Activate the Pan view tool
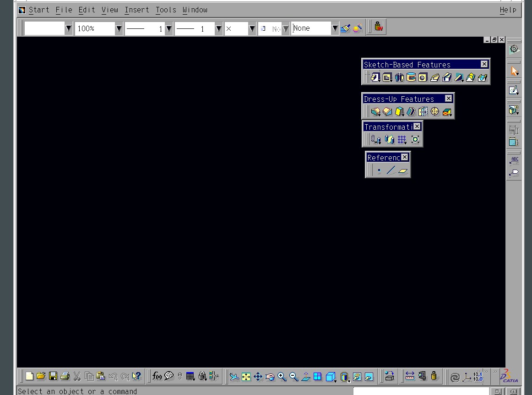 (x=258, y=376)
